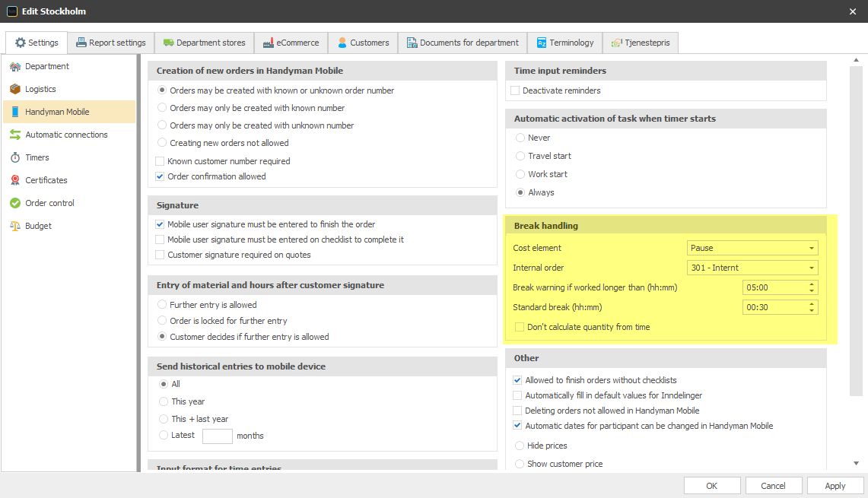Switch to the Department stores tab
The image size is (868, 498).
(205, 43)
